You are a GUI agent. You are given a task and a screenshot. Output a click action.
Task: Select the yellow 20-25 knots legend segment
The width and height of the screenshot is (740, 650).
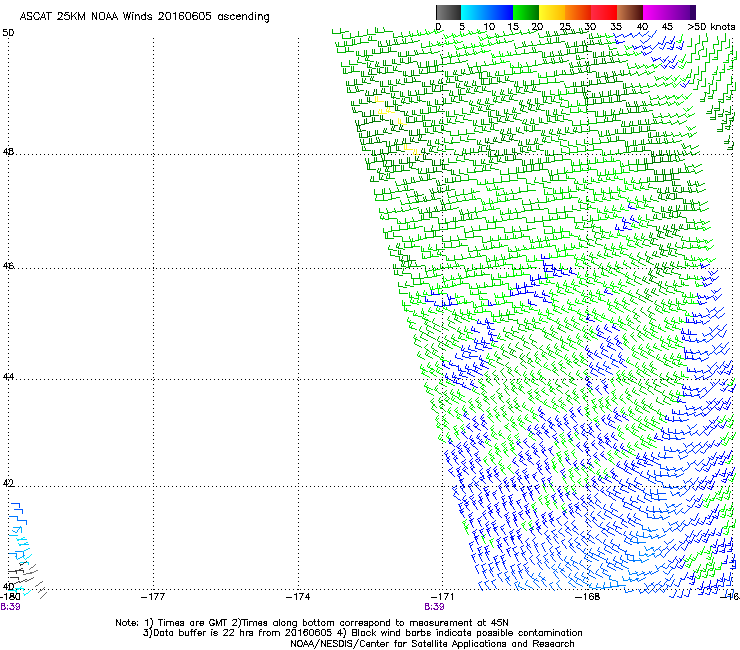[552, 12]
